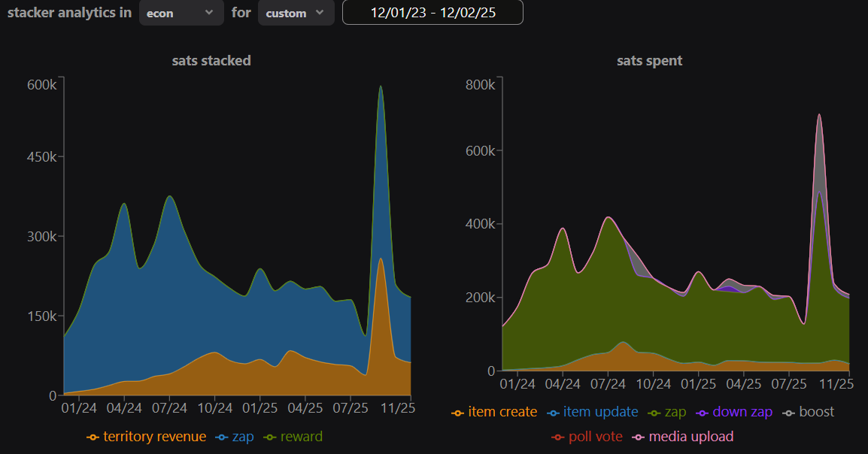Hide the territory revenue series via its label
The width and height of the screenshot is (868, 454).
[x=154, y=437]
